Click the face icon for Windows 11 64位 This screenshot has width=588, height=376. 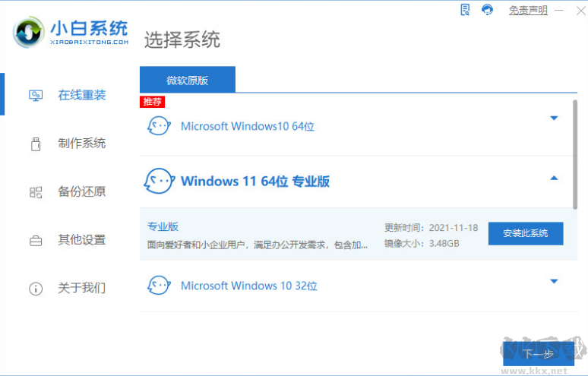(159, 181)
